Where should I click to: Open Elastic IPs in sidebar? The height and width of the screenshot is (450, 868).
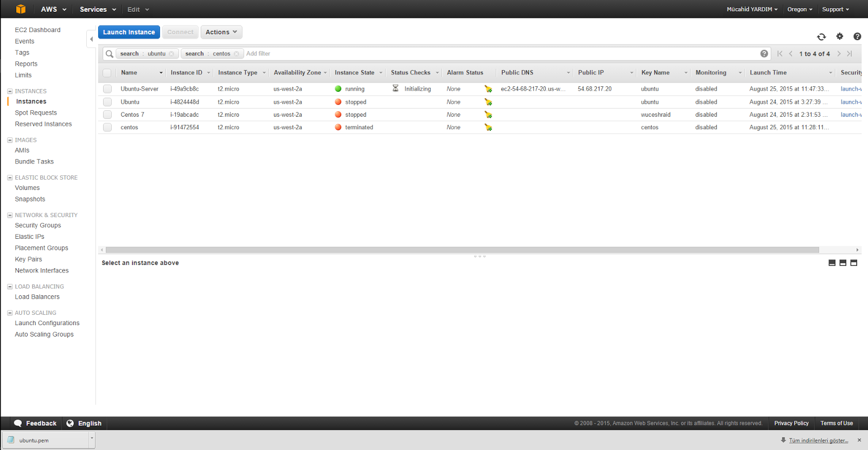coord(30,237)
